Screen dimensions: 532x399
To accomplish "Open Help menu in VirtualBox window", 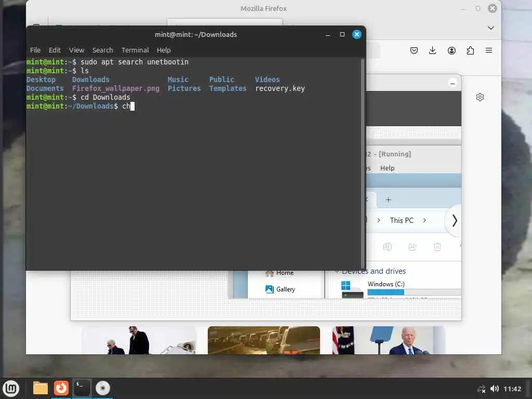I will coord(387,168).
